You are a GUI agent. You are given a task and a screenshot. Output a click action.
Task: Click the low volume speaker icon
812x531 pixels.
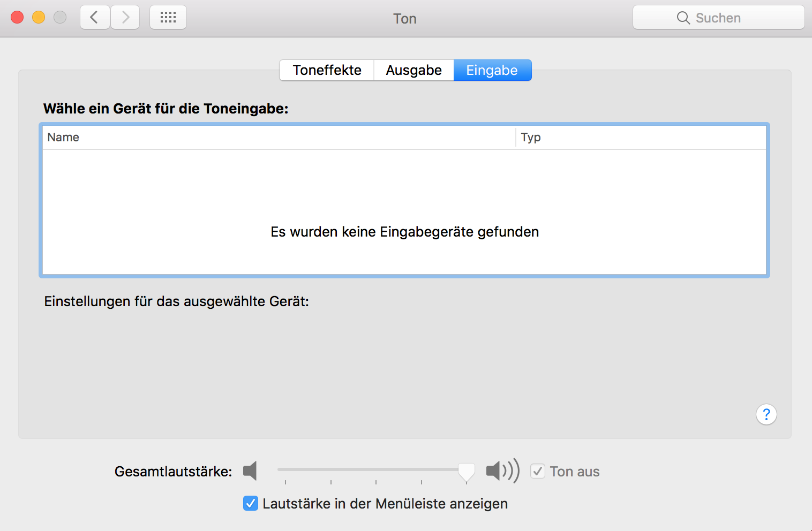[250, 471]
